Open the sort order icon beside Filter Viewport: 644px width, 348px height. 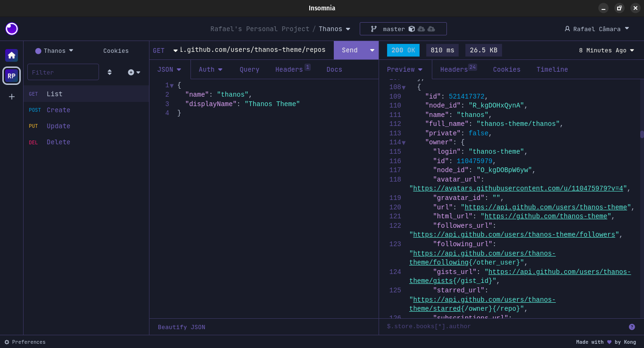click(x=110, y=72)
